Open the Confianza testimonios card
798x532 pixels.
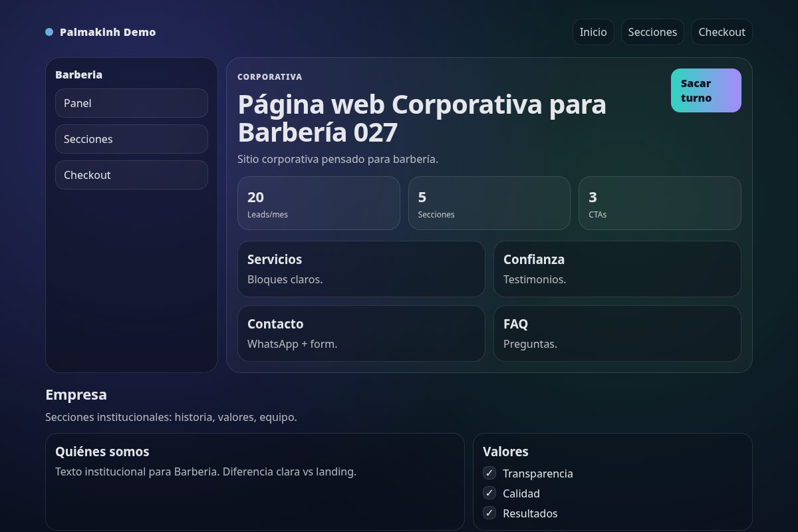[x=617, y=269]
